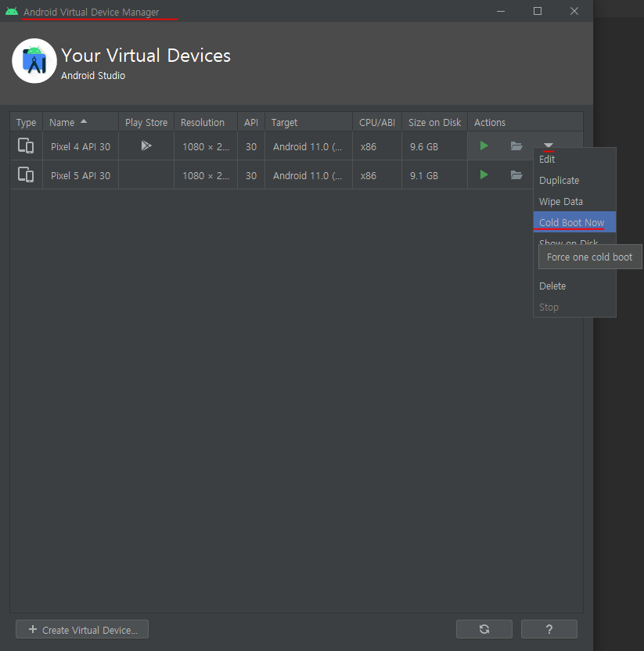This screenshot has width=644, height=651.
Task: Sort by the Type column header
Action: click(26, 123)
